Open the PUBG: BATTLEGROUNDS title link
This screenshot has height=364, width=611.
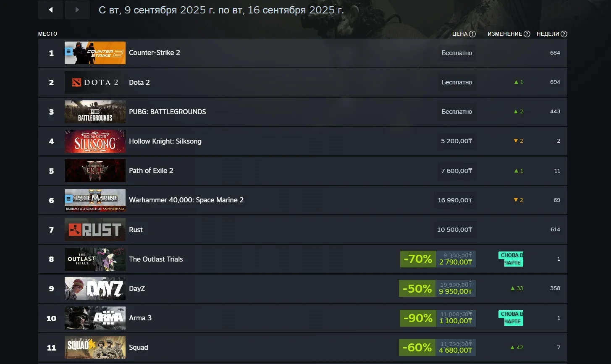pos(167,112)
